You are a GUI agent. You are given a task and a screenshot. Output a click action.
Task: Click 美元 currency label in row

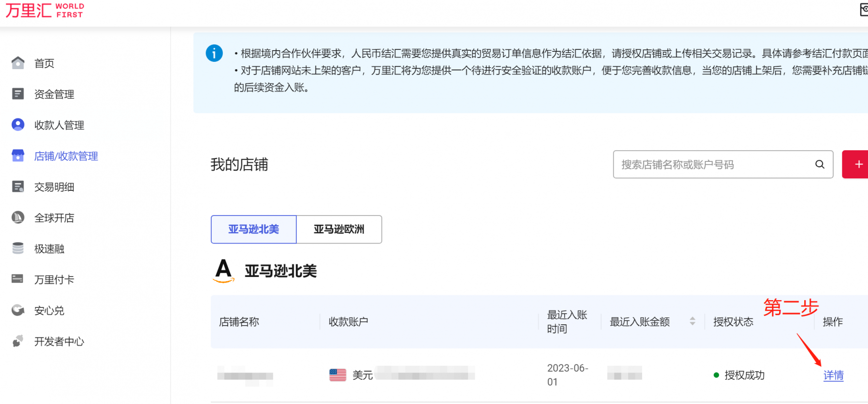362,375
